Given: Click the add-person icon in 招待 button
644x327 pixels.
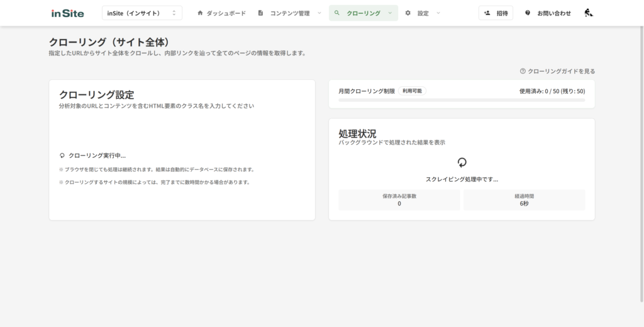Looking at the screenshot, I should coord(487,13).
